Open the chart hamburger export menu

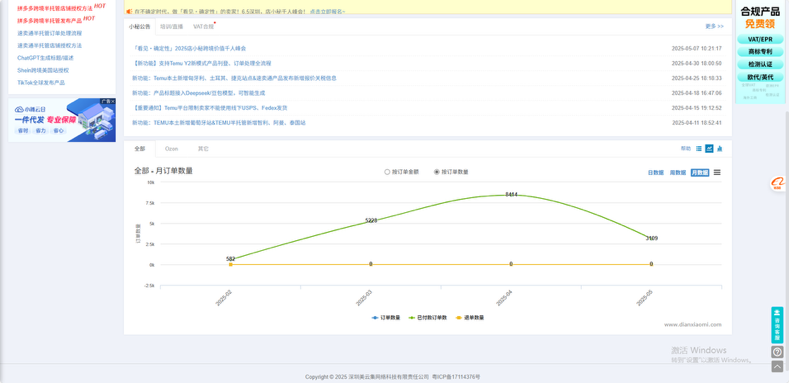click(717, 173)
